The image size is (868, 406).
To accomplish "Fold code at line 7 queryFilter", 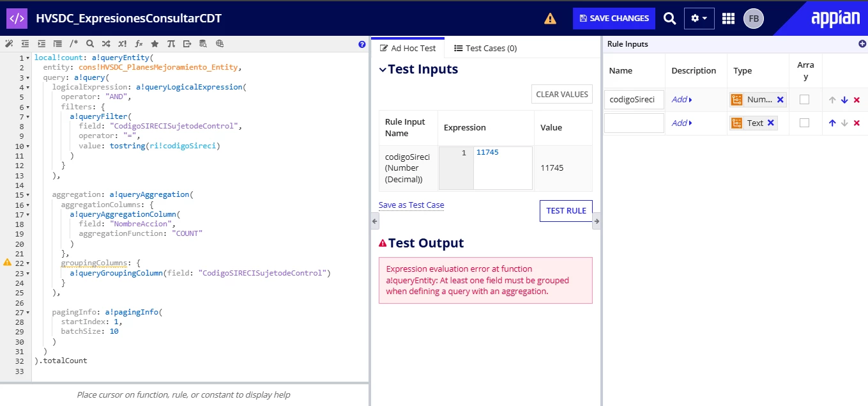I will click(x=28, y=117).
